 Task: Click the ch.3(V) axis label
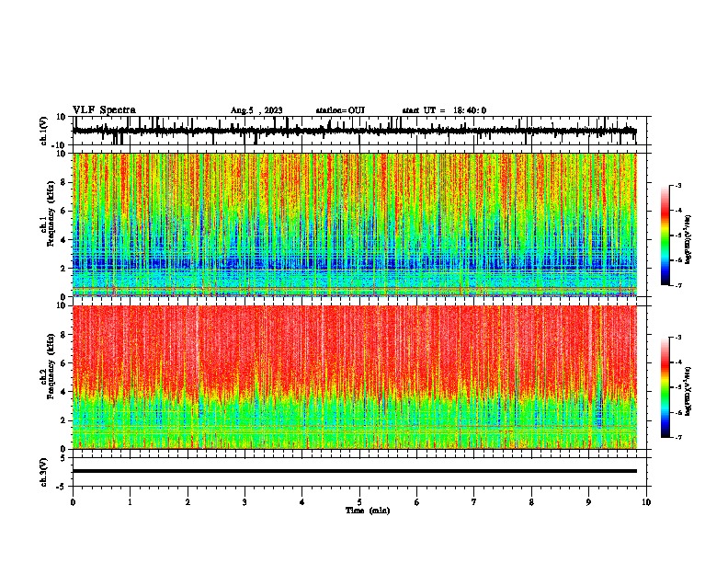point(44,472)
